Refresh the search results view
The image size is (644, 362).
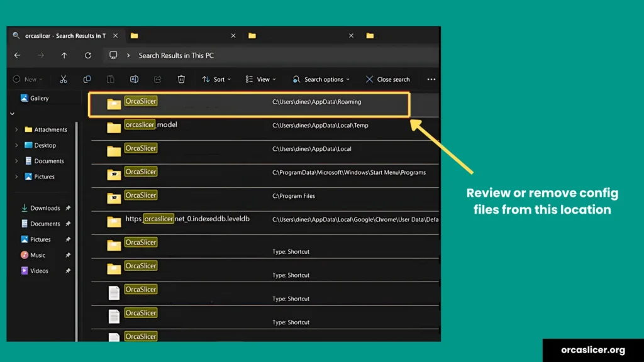click(88, 55)
